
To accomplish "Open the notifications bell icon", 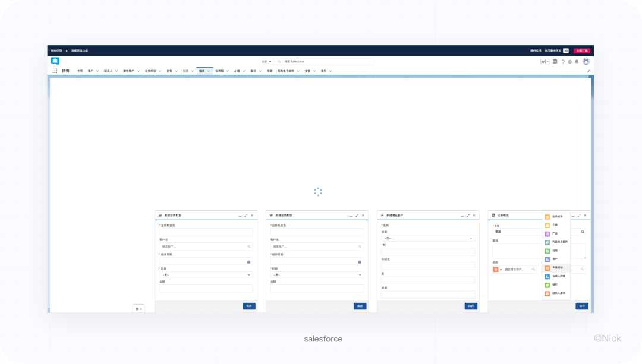I will [x=577, y=62].
